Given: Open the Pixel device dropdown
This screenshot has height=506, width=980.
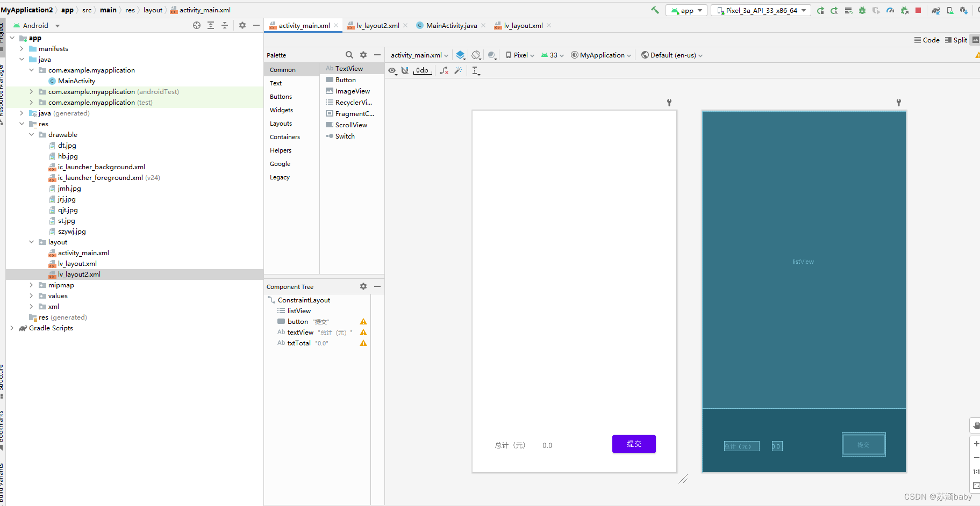Looking at the screenshot, I should (519, 55).
